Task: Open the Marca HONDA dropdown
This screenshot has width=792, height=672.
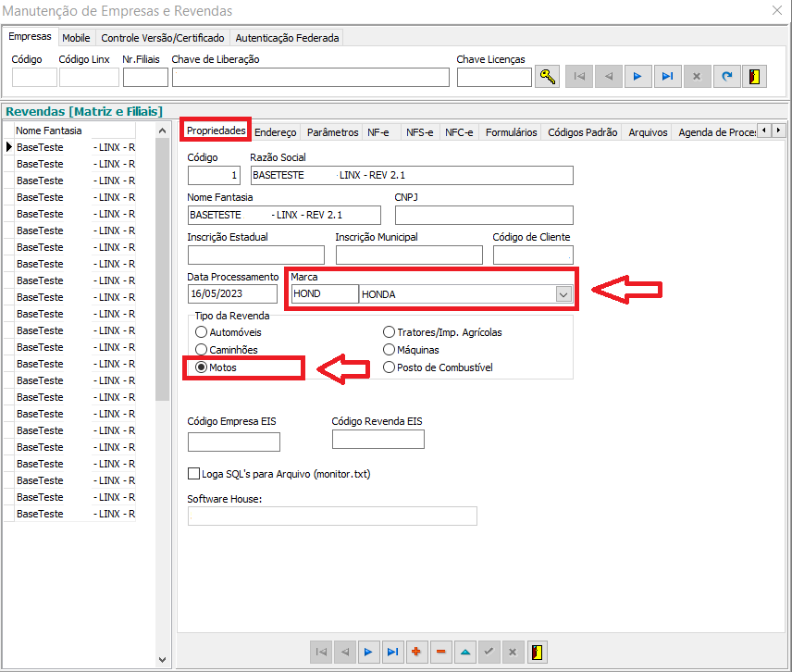Action: [563, 294]
